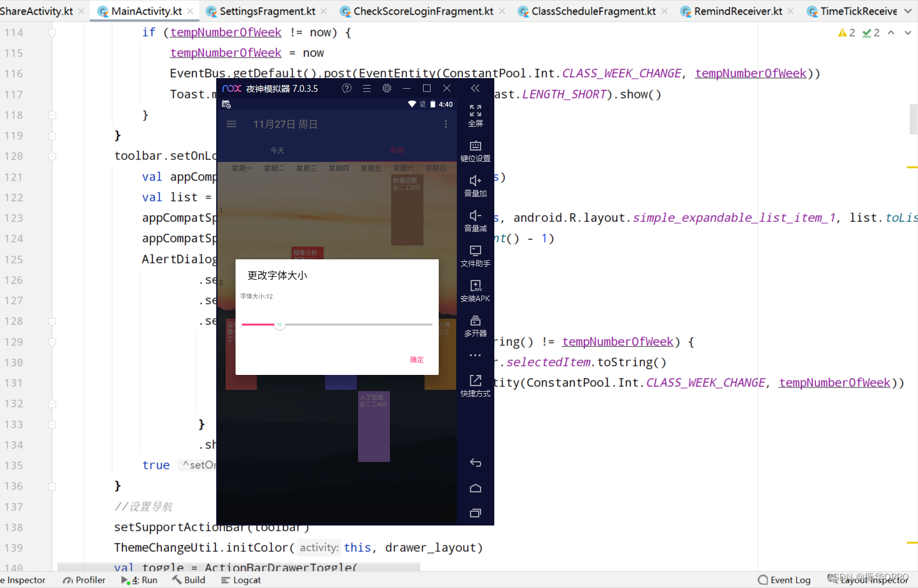Close the RemindReceiver.kt tab
918x588 pixels.
coord(791,11)
